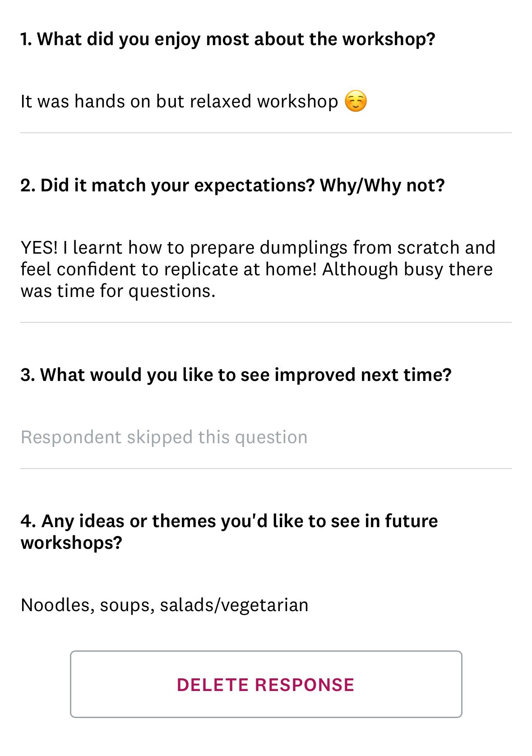This screenshot has width=532, height=756.
Task: Select question 4 about future workshop themes
Action: tap(229, 532)
